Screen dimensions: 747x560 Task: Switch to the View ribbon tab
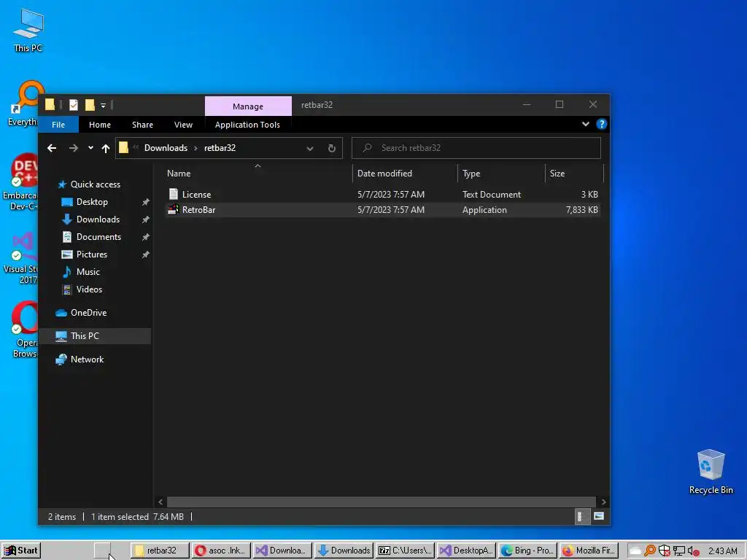[x=183, y=125]
